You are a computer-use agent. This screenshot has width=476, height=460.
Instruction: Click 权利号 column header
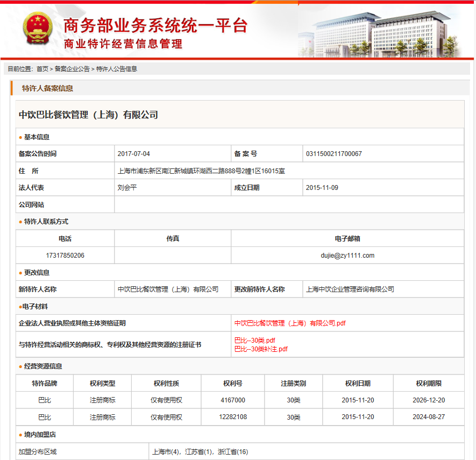coord(232,383)
